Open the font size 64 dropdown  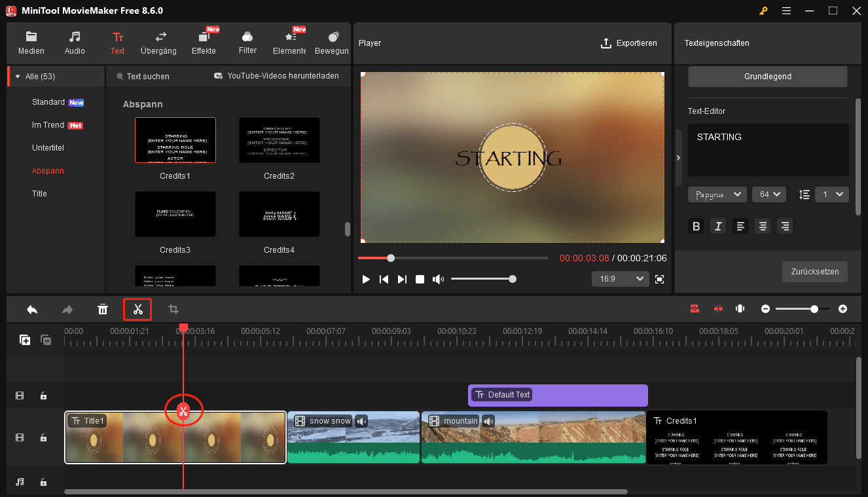pos(769,194)
